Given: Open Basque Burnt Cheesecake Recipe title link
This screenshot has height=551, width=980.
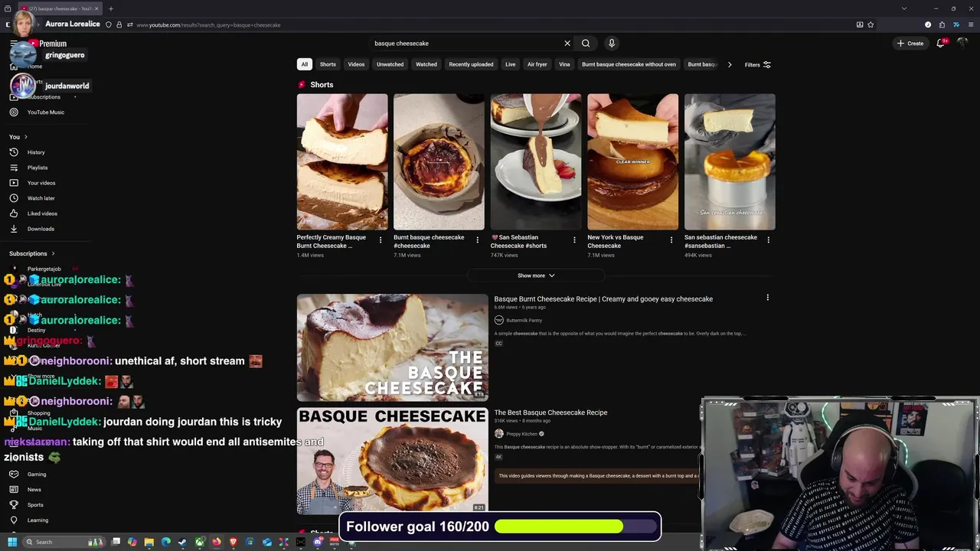Looking at the screenshot, I should pyautogui.click(x=603, y=299).
